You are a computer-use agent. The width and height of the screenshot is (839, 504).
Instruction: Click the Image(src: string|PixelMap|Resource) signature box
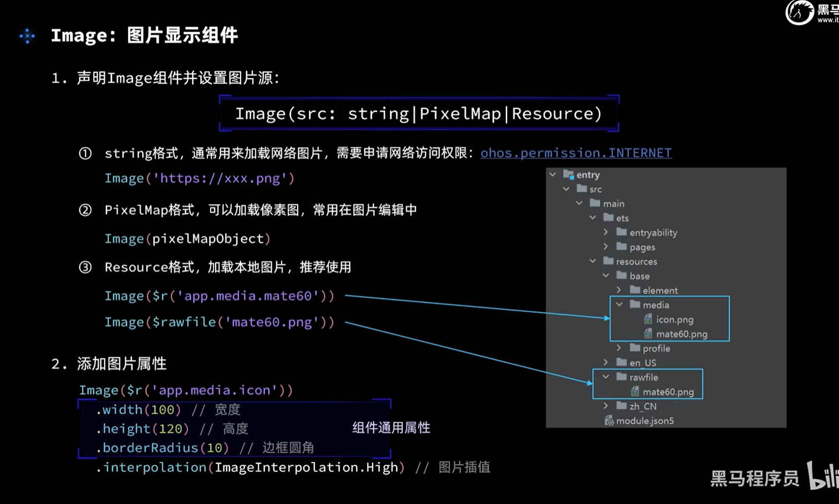coord(418,114)
